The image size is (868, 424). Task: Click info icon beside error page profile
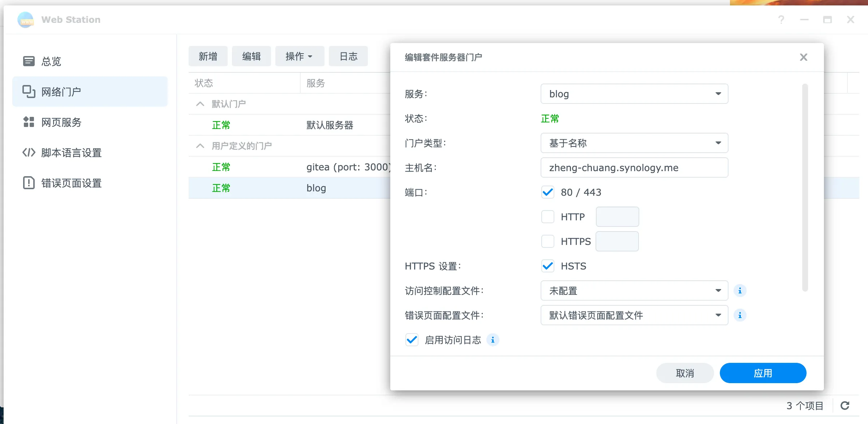[x=740, y=315]
